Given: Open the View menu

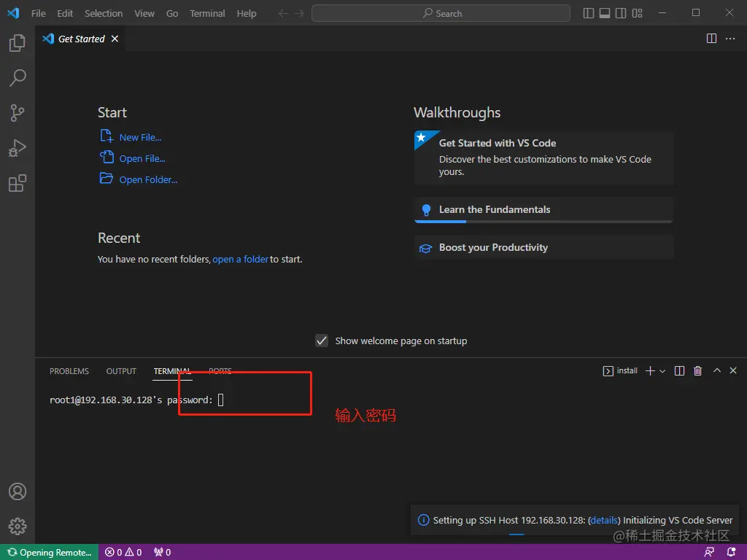Looking at the screenshot, I should pyautogui.click(x=144, y=13).
